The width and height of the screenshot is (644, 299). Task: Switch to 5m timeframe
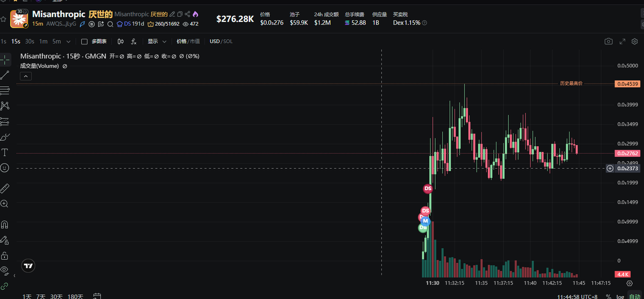click(x=56, y=41)
